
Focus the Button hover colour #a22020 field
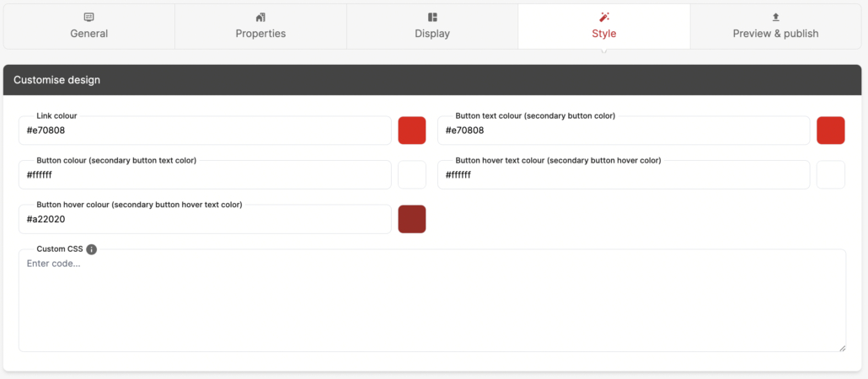click(x=205, y=219)
